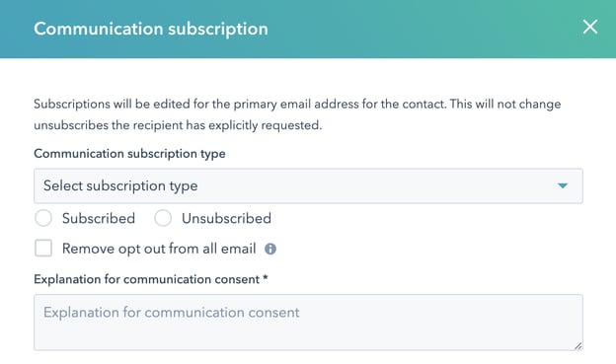The height and width of the screenshot is (364, 616).
Task: Click the 'Unsubscribed' option label text
Action: pyautogui.click(x=226, y=218)
